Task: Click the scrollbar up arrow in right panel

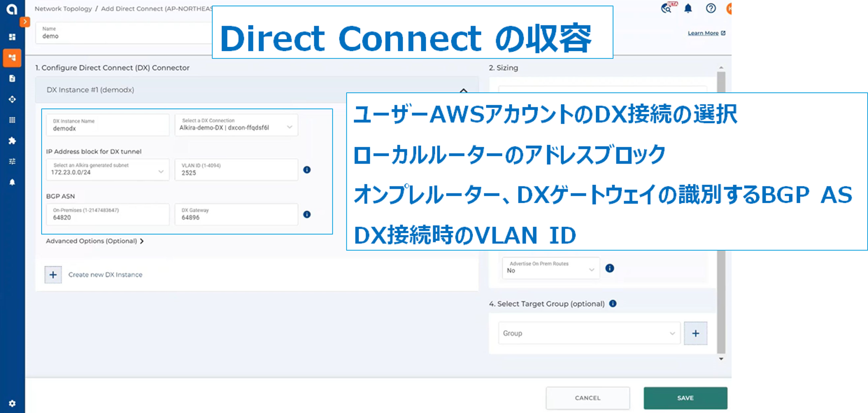Action: 721,67
